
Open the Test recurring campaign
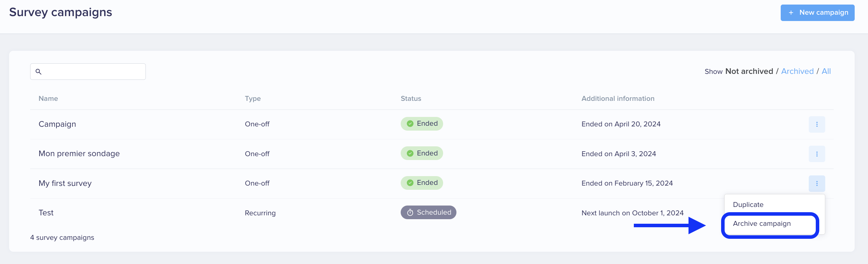(x=46, y=213)
